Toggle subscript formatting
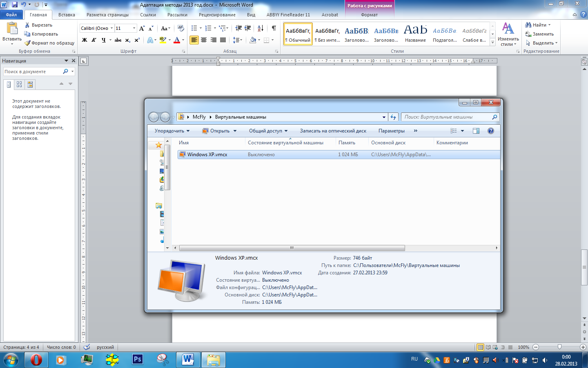This screenshot has height=368, width=588. pyautogui.click(x=128, y=40)
